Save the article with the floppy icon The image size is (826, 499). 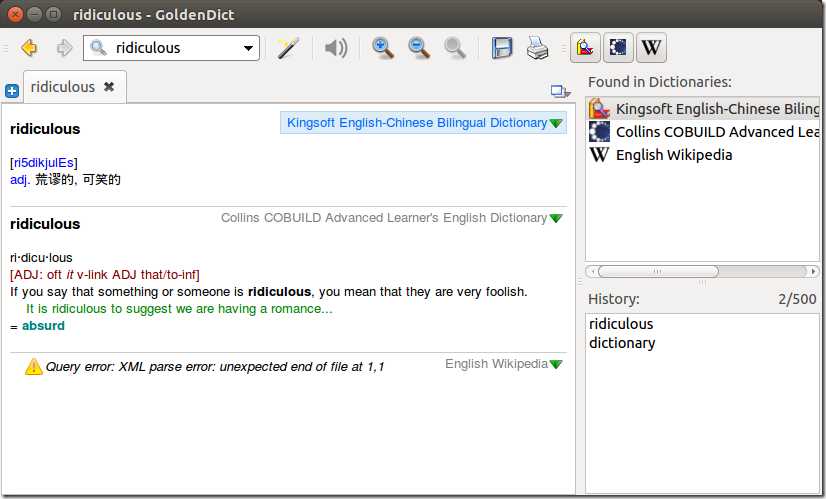pos(502,48)
